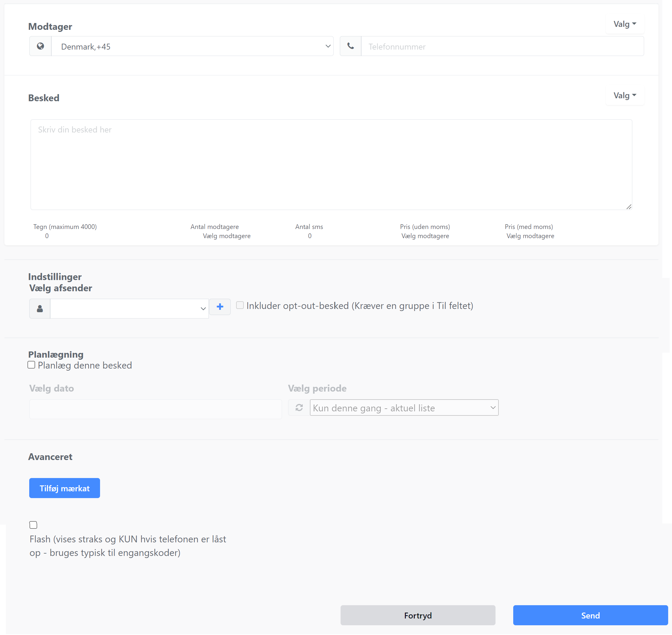Click the Send button
The image size is (672, 635).
click(591, 615)
